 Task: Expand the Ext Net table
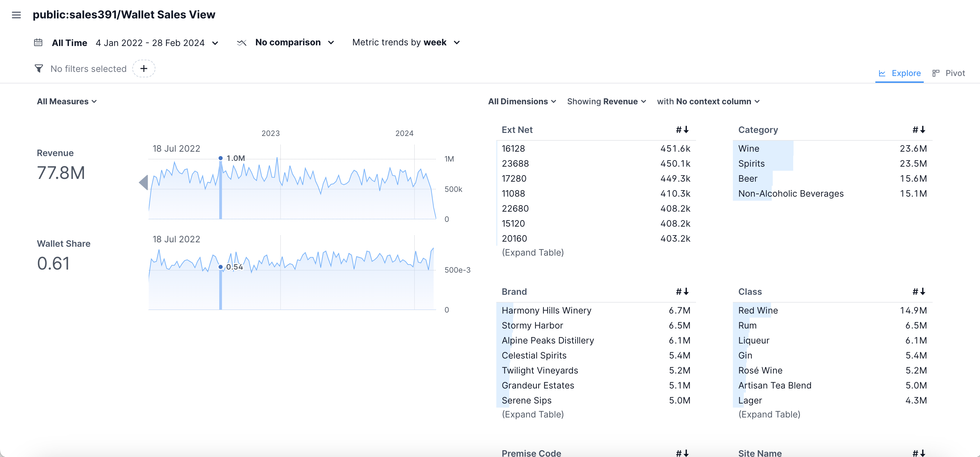pos(532,253)
